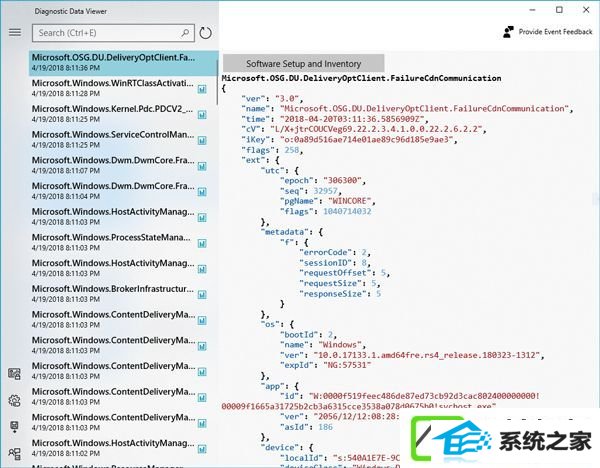Focus the Search (Ctrl+E) box
This screenshot has height=468, width=600.
[113, 33]
